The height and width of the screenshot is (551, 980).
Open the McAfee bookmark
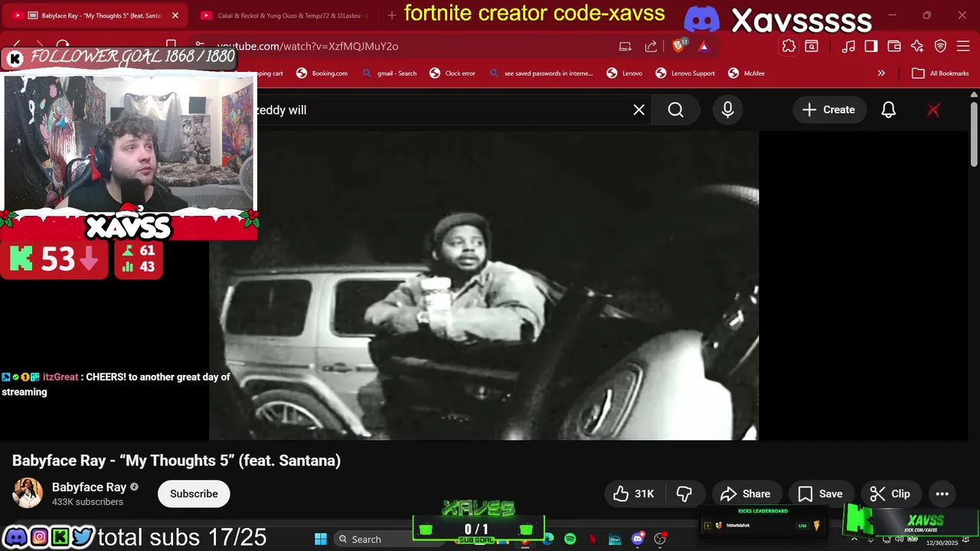746,73
